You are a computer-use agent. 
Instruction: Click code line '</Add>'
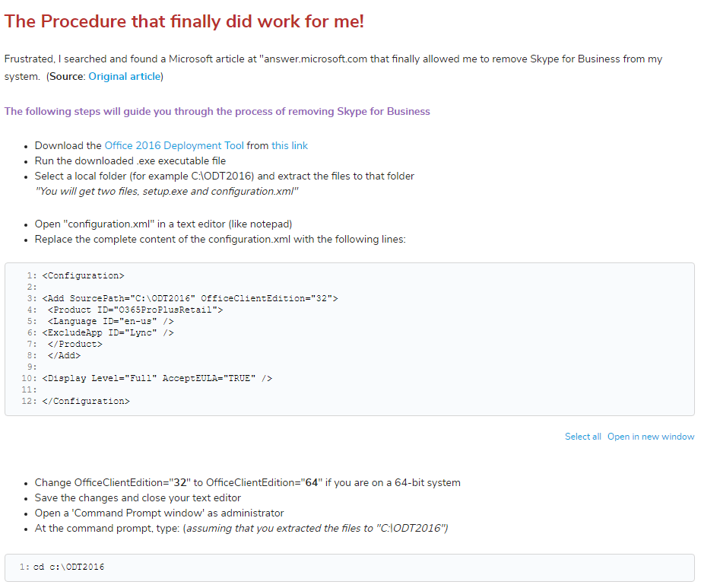(x=64, y=355)
